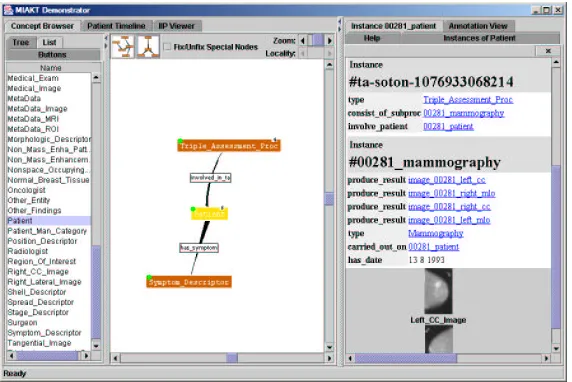This screenshot has width=572, height=382.
Task: Click the Zoom right arrow
Action: coord(329,40)
